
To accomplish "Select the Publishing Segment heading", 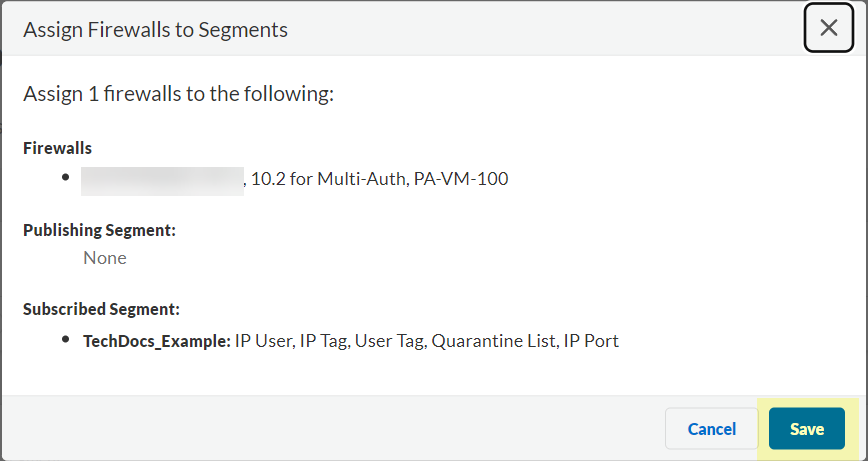I will click(99, 230).
